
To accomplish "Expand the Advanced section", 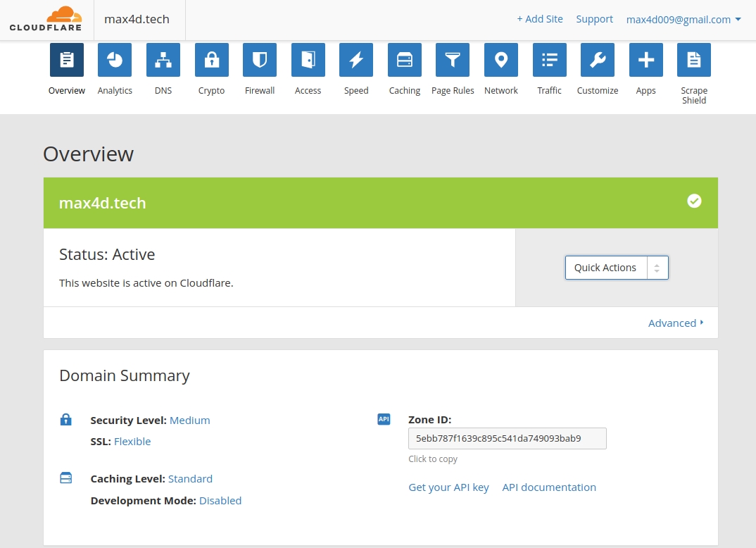I will tap(676, 323).
